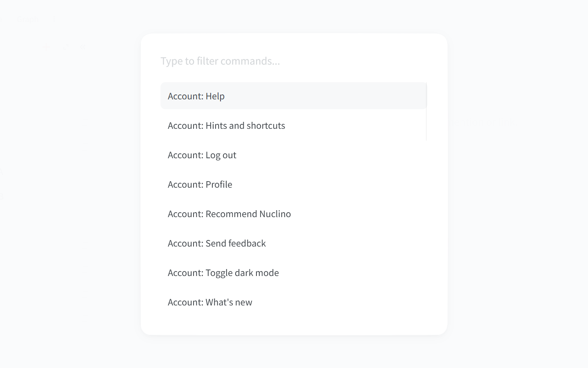
Task: Select the Account: Help command
Action: tap(293, 96)
